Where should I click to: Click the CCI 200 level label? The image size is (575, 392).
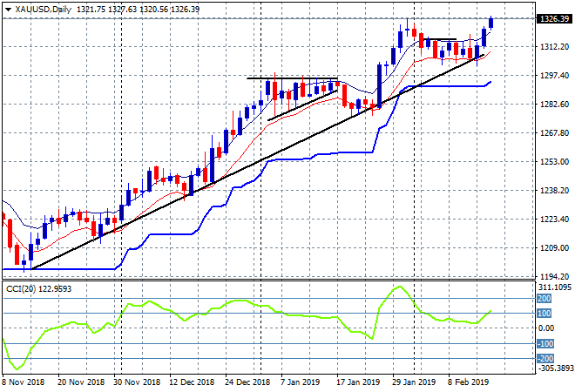545,299
